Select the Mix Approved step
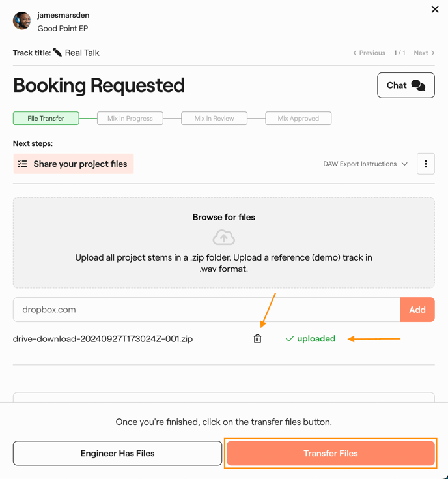Viewport: 448px width, 479px height. tap(298, 119)
